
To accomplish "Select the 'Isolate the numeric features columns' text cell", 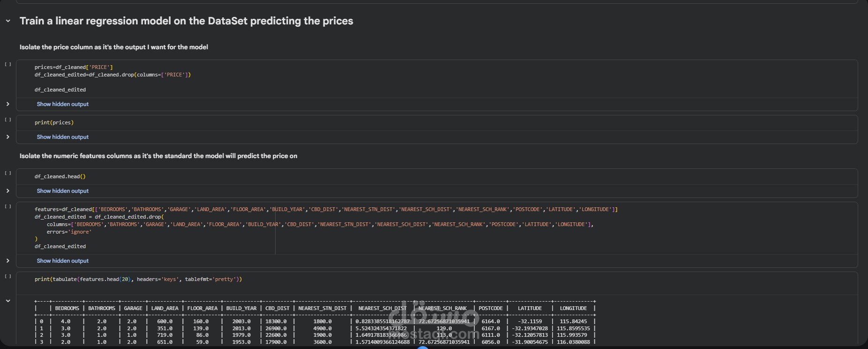I will 158,156.
